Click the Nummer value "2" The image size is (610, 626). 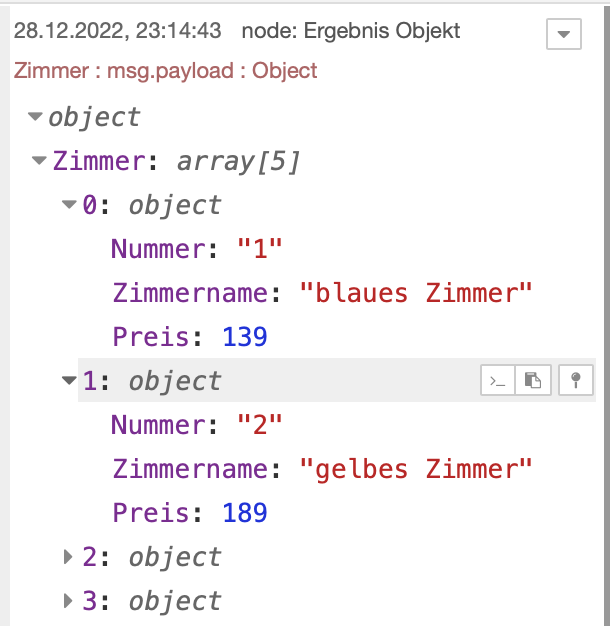click(x=260, y=425)
